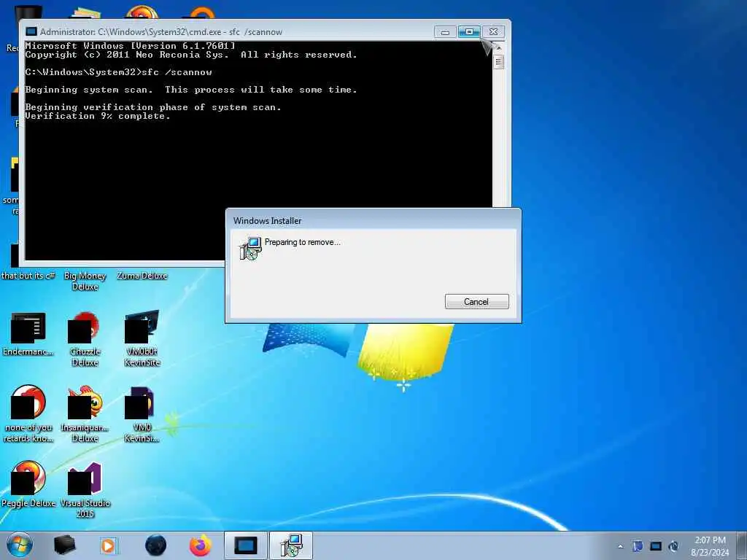Open Insaniquarium Deluxe desktop shortcut
The width and height of the screenshot is (747, 560).
[x=85, y=414]
